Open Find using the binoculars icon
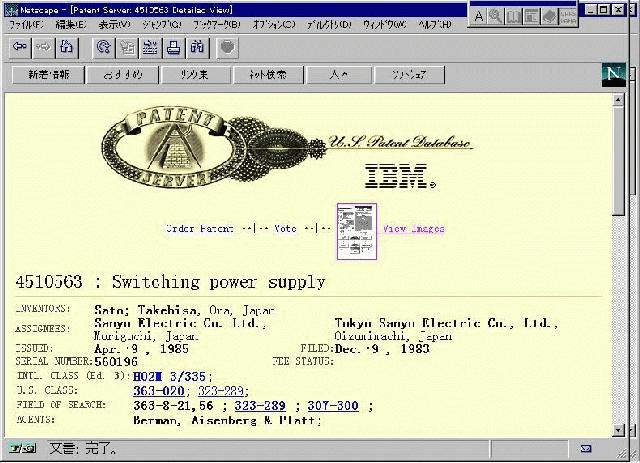This screenshot has width=640, height=463. 197,46
